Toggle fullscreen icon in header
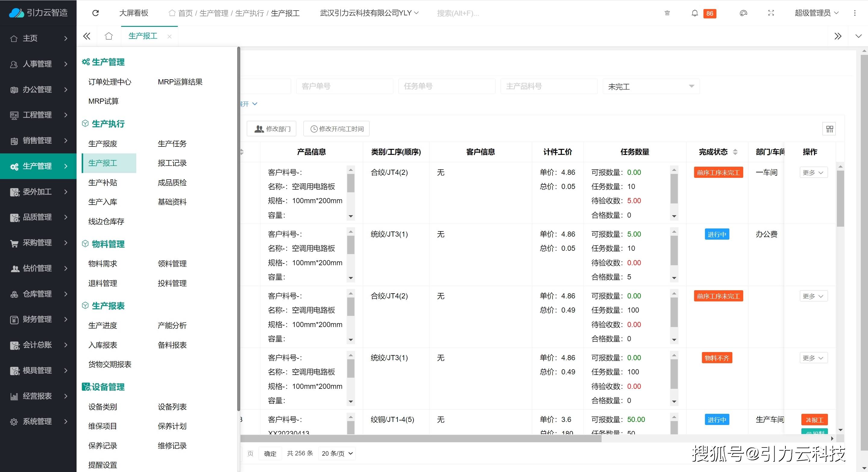Screen dimensions: 868x472 [771, 13]
